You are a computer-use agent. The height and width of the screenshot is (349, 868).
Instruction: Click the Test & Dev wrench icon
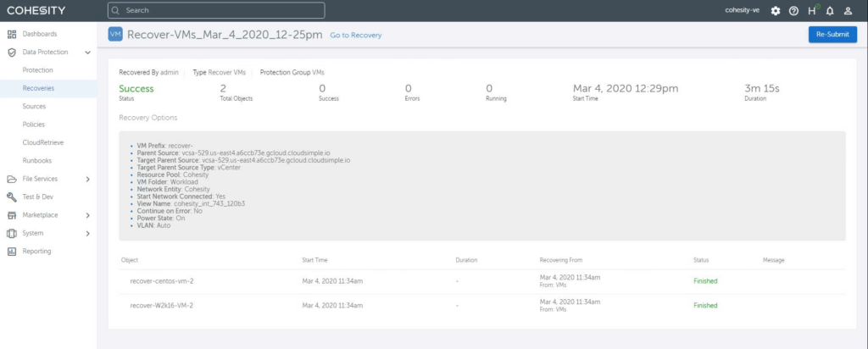[x=12, y=197]
